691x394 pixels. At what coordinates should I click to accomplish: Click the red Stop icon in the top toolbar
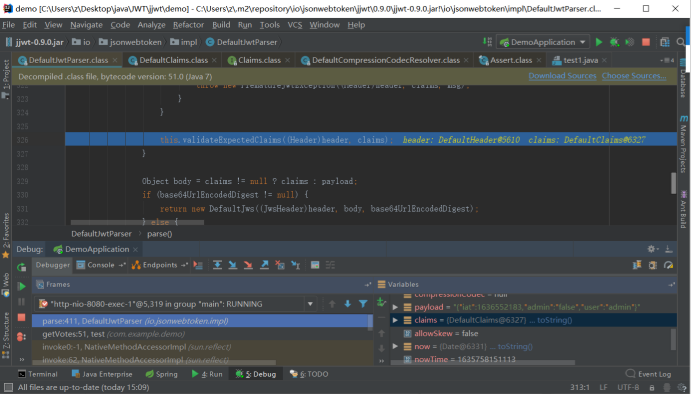coord(646,42)
